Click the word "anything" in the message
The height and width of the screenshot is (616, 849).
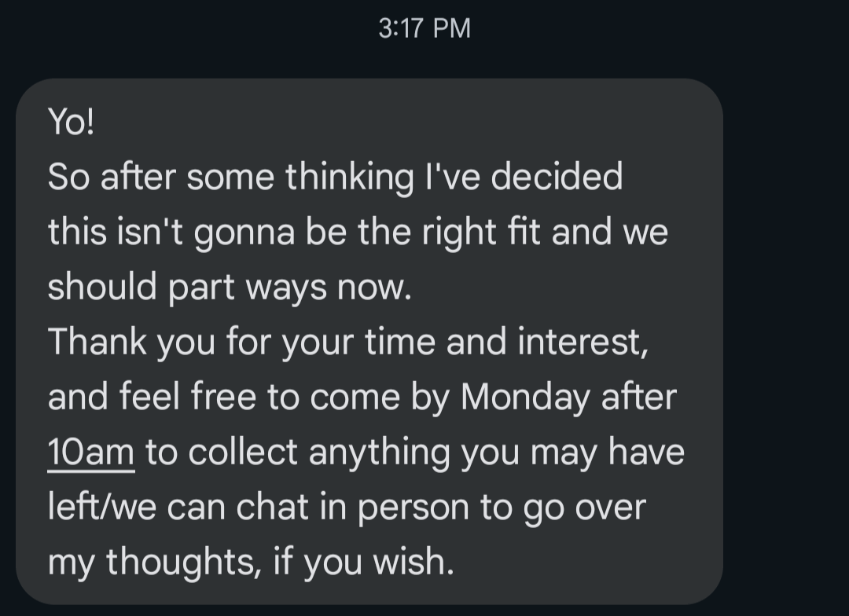(380, 453)
